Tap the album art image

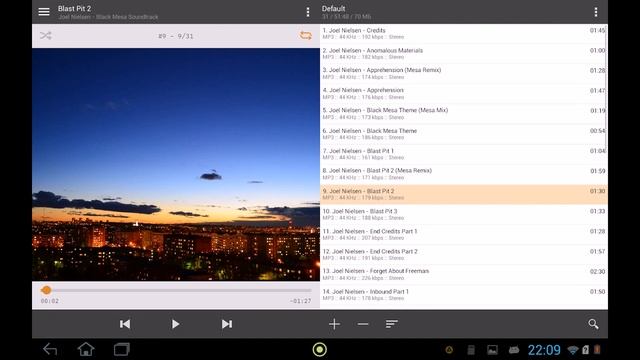(176, 164)
